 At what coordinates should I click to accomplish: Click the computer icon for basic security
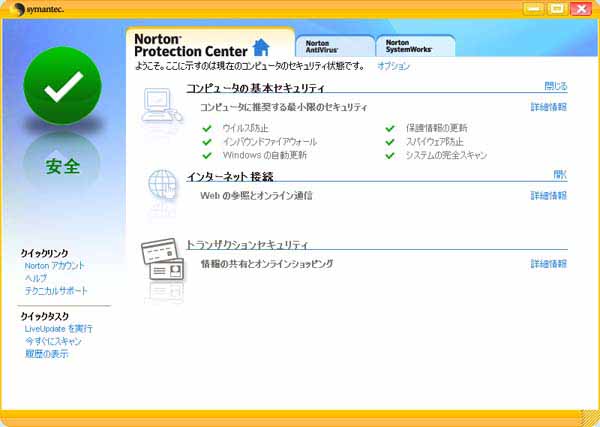click(161, 105)
